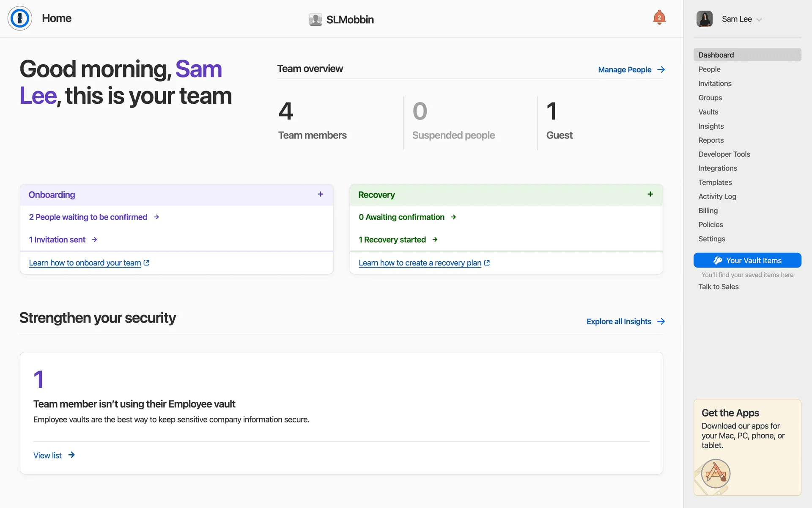Open Learn how to onboard your team link
Viewport: 812px width, 508px height.
click(x=85, y=263)
